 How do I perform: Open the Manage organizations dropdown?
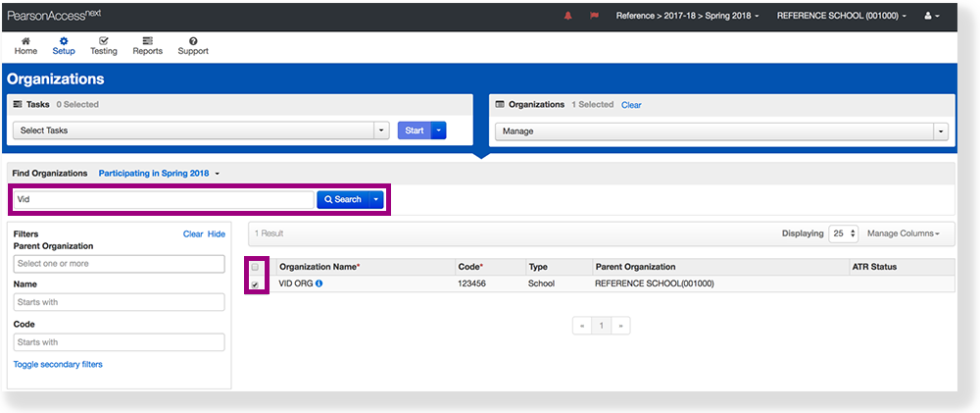click(x=941, y=130)
